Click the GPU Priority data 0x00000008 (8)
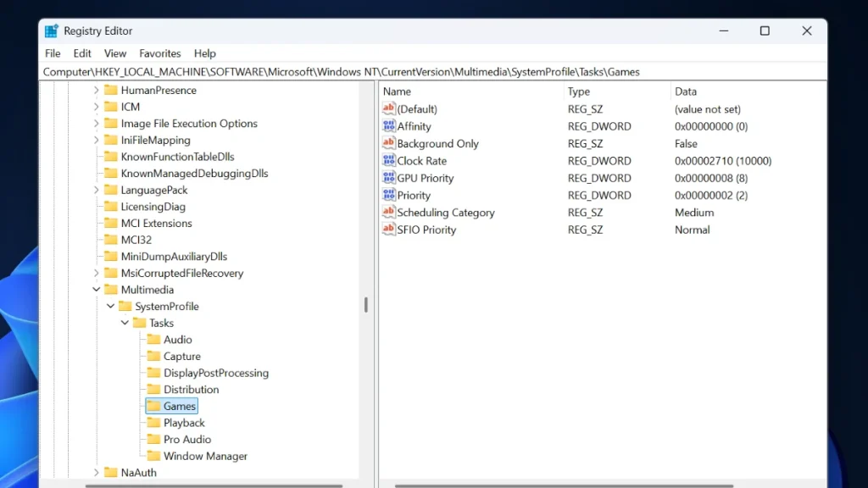Viewport: 868px width, 488px height. point(711,178)
